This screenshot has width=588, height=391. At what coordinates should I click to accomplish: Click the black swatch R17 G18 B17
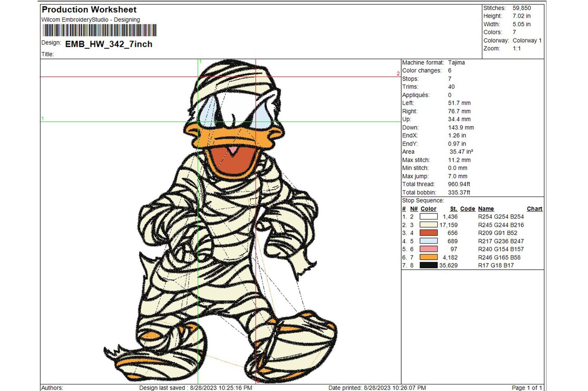click(428, 265)
